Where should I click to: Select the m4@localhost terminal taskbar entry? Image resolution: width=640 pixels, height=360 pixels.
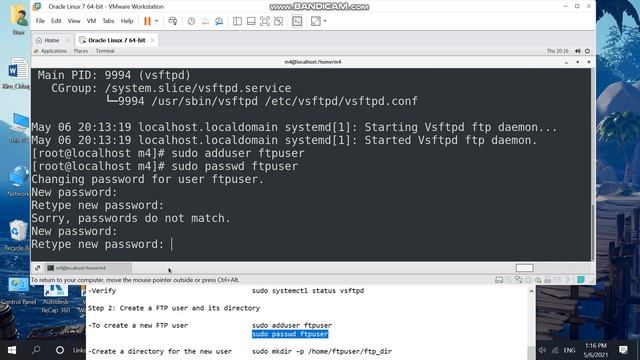pyautogui.click(x=88, y=268)
